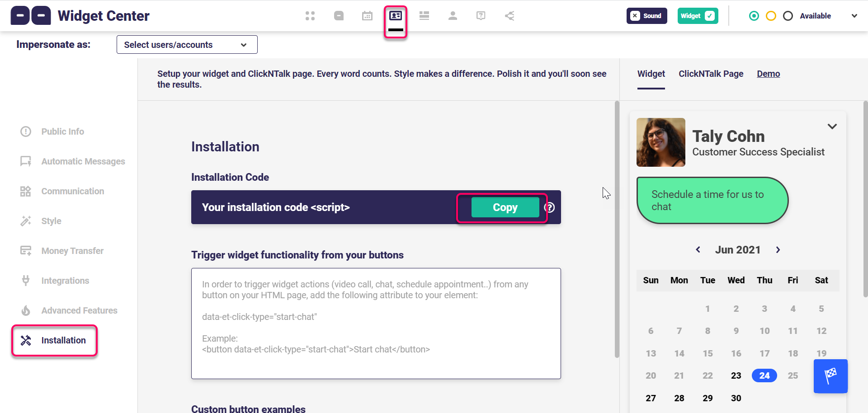Open Money Transfer settings
The width and height of the screenshot is (868, 413).
[x=62, y=251]
